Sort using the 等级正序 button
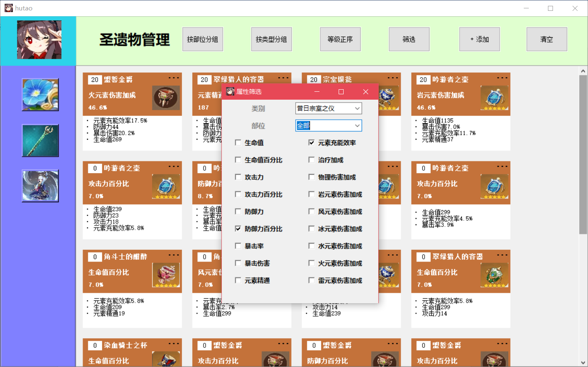 click(340, 39)
